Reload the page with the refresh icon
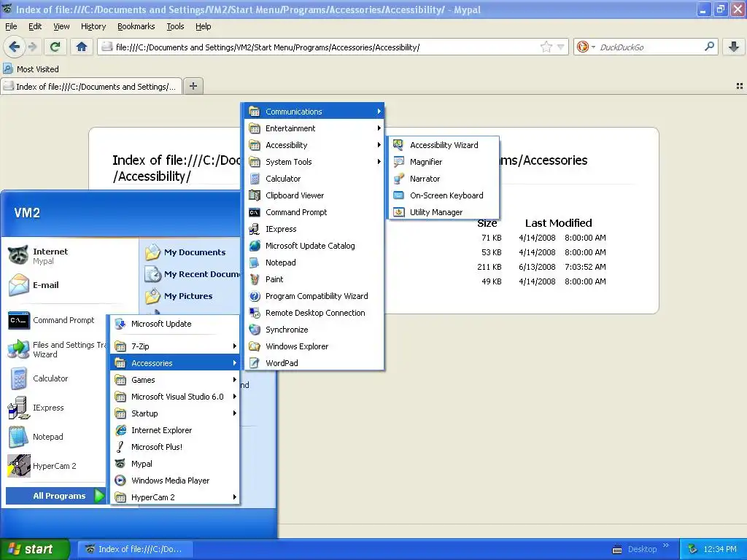 pyautogui.click(x=55, y=47)
